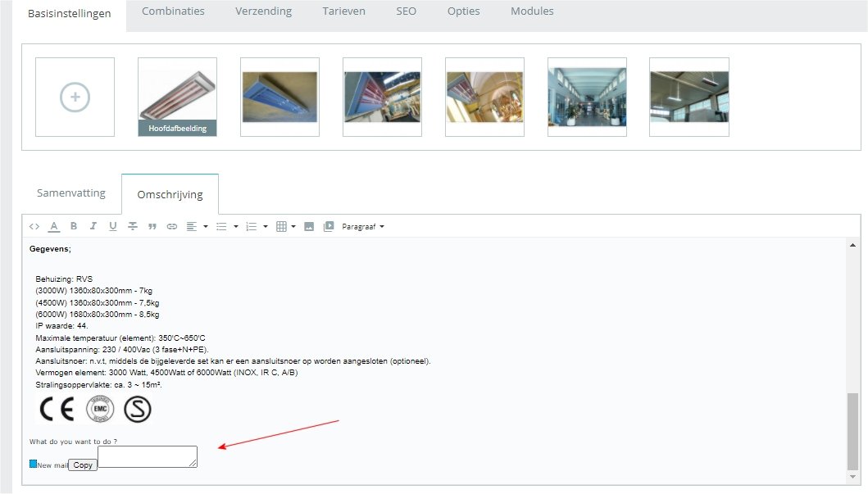The height and width of the screenshot is (494, 868).
Task: Select the dark warehouse ceiling thumbnail
Action: [689, 97]
